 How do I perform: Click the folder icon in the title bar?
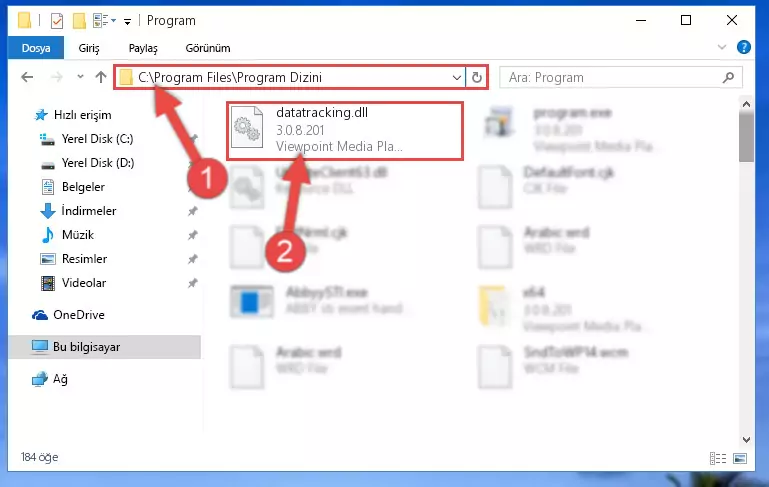pyautogui.click(x=24, y=20)
